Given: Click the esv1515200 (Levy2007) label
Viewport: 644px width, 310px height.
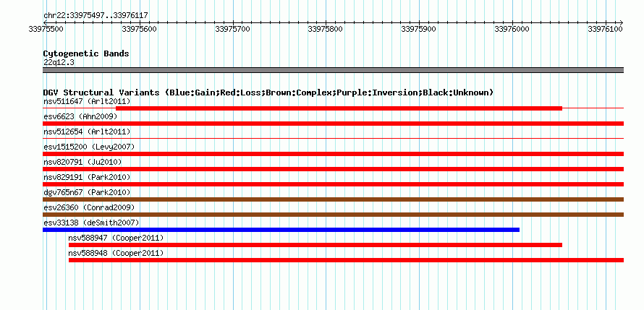Looking at the screenshot, I should click(89, 147).
